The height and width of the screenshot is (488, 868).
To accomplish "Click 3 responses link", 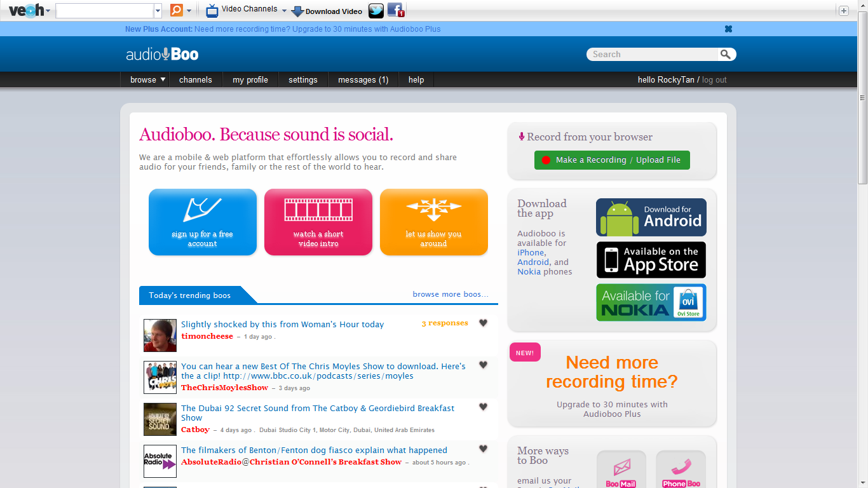I will point(445,323).
